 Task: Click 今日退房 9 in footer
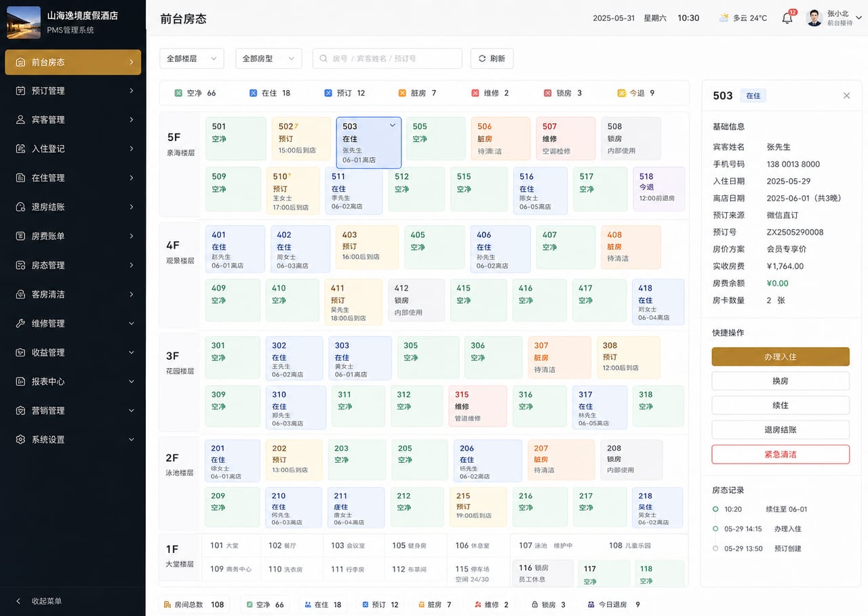coord(614,604)
